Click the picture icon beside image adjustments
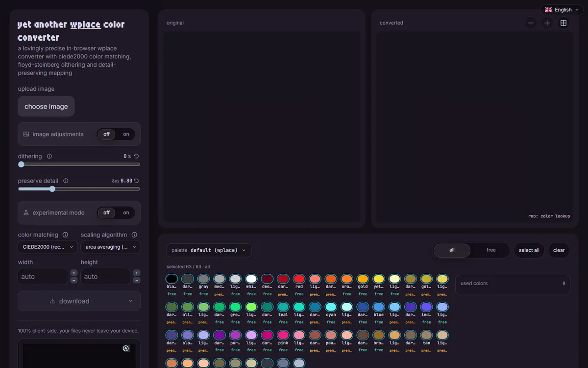 click(x=26, y=134)
